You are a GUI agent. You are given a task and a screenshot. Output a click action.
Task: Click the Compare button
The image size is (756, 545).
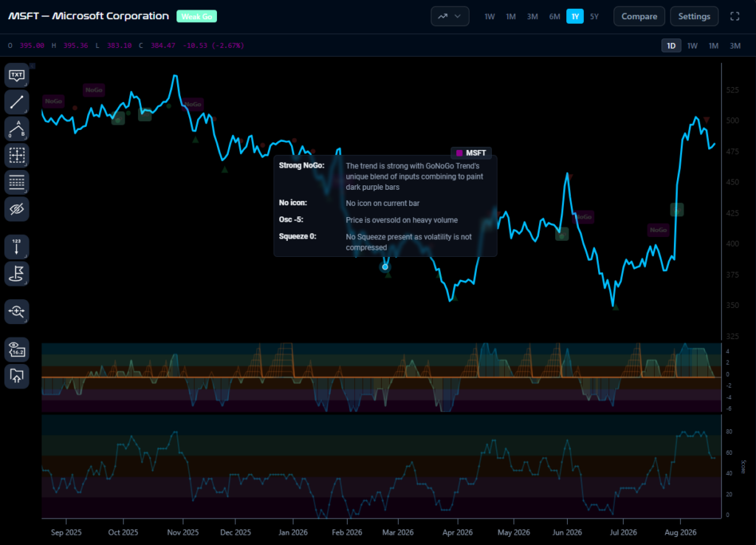coord(639,16)
